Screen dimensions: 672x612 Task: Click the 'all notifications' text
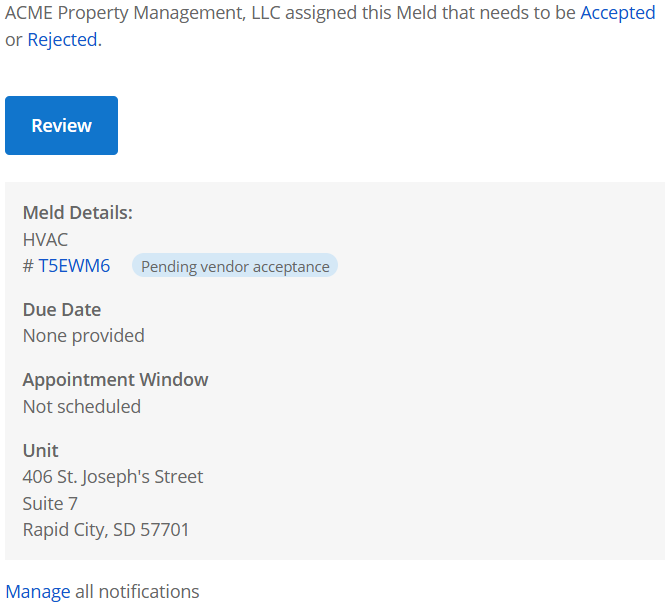coord(137,591)
